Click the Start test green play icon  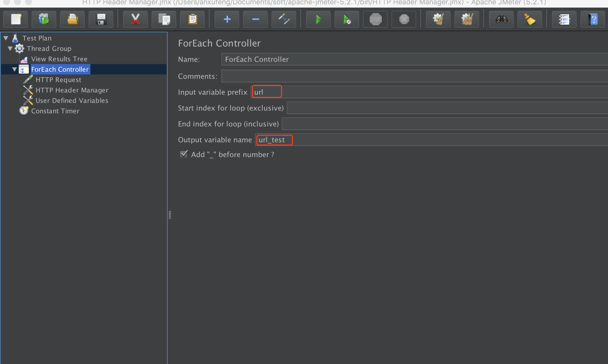pos(318,19)
